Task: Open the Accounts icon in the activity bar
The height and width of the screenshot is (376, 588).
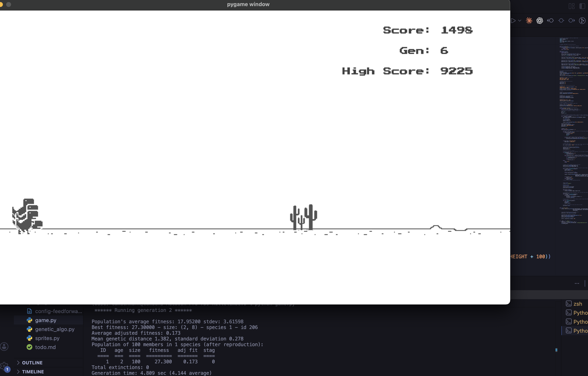Action: [4, 346]
